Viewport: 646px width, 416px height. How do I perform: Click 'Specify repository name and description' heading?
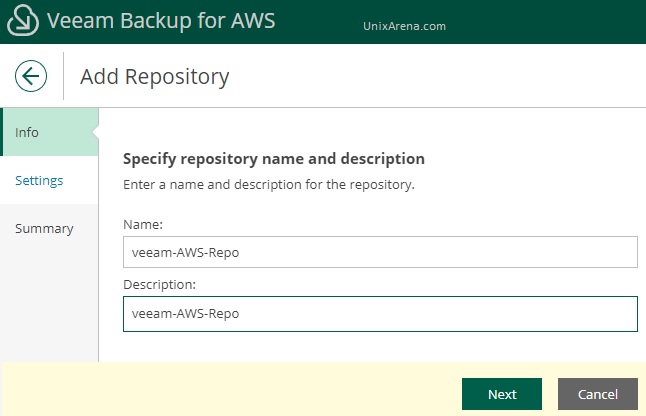coord(274,159)
